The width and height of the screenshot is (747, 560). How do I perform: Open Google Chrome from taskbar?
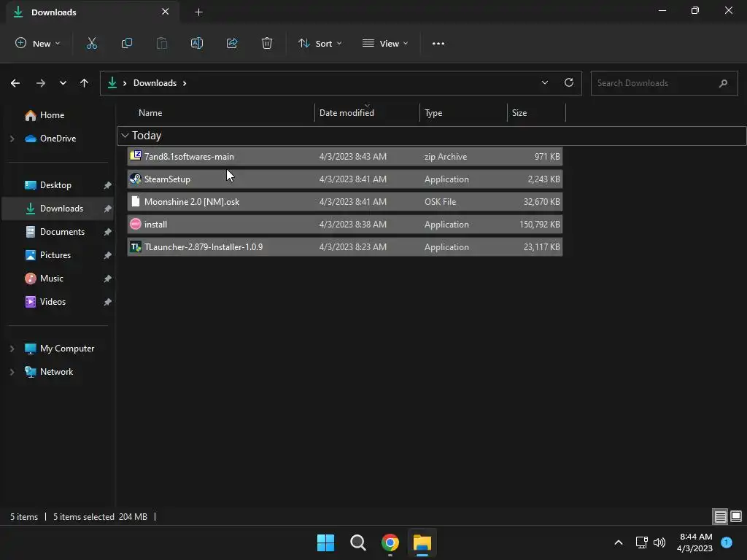390,542
